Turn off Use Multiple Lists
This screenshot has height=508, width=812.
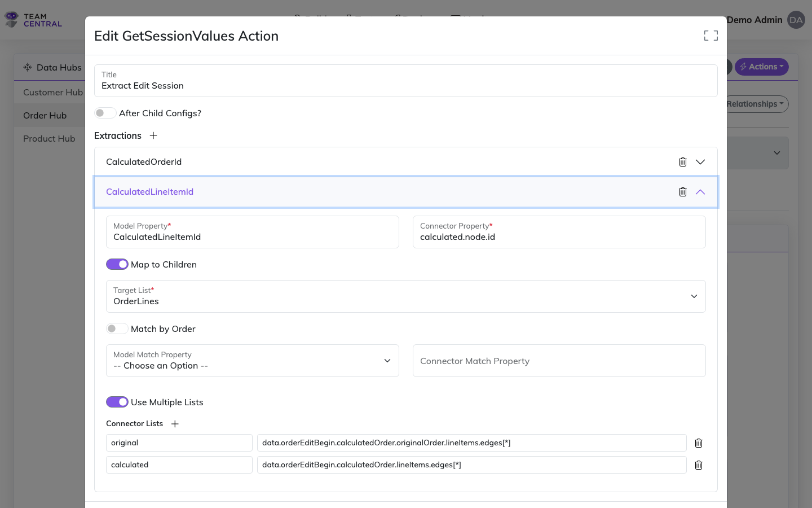pyautogui.click(x=117, y=402)
